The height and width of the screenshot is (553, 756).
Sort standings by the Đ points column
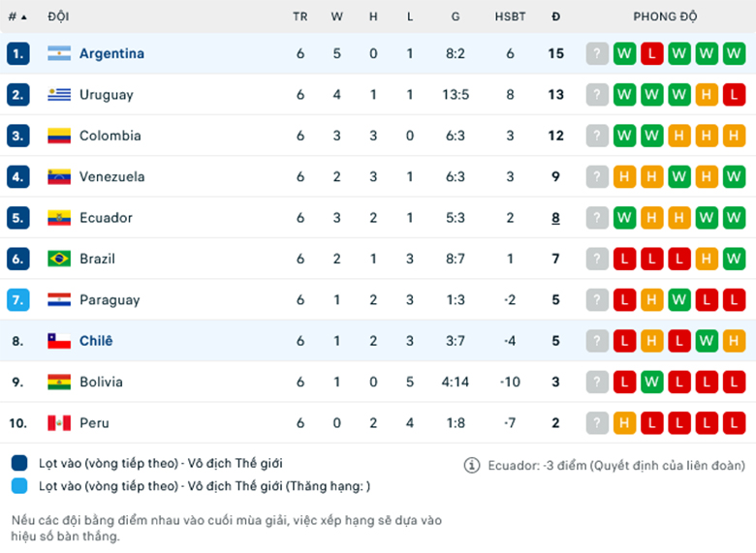pyautogui.click(x=556, y=16)
